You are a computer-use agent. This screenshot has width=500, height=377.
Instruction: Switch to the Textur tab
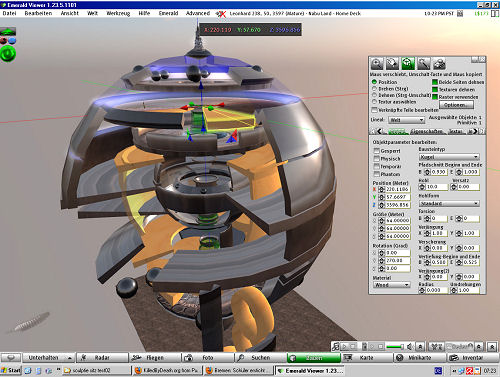[x=456, y=131]
